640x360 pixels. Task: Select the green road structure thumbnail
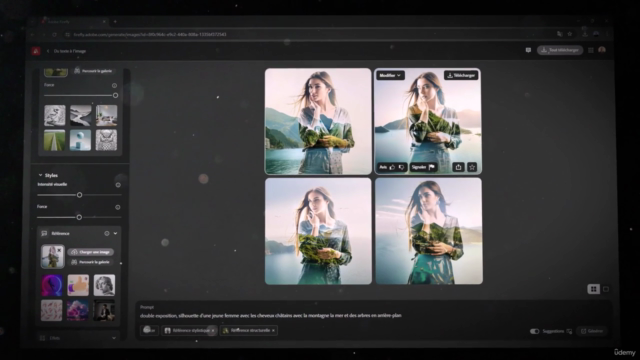click(x=55, y=140)
